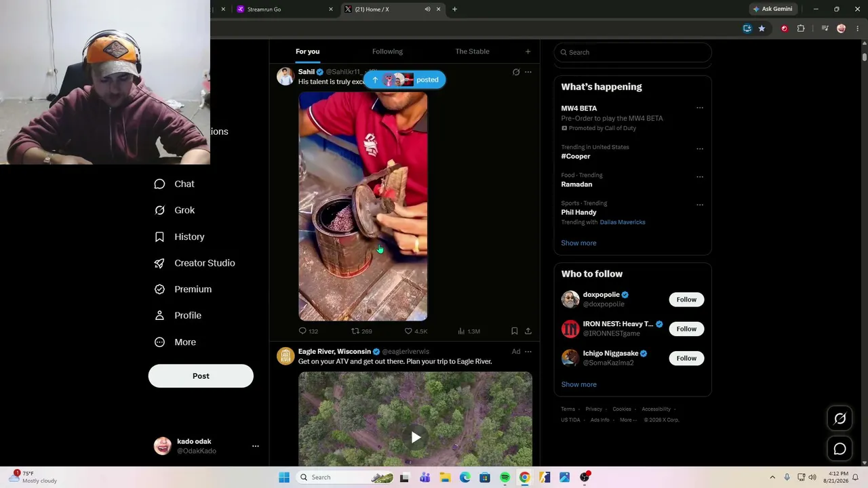Image resolution: width=868 pixels, height=488 pixels.
Task: Open Chrome extensions puzzle icon
Action: pos(801,28)
